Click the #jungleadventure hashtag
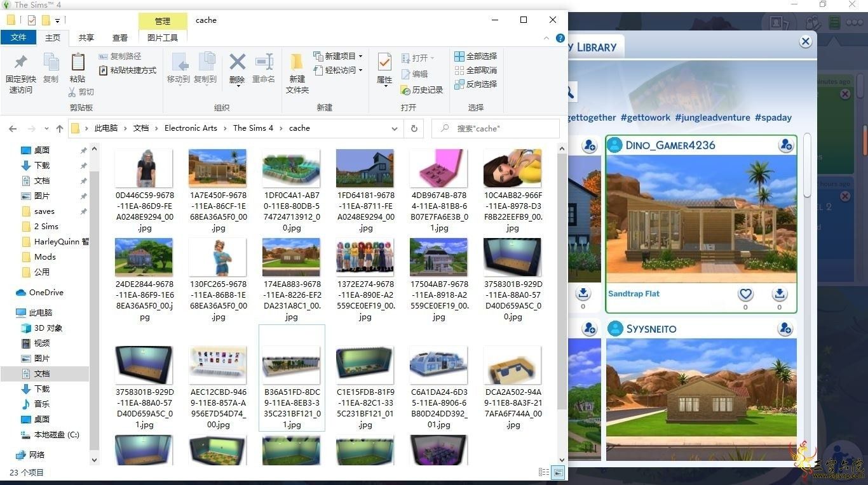The height and width of the screenshot is (485, 868). [712, 117]
